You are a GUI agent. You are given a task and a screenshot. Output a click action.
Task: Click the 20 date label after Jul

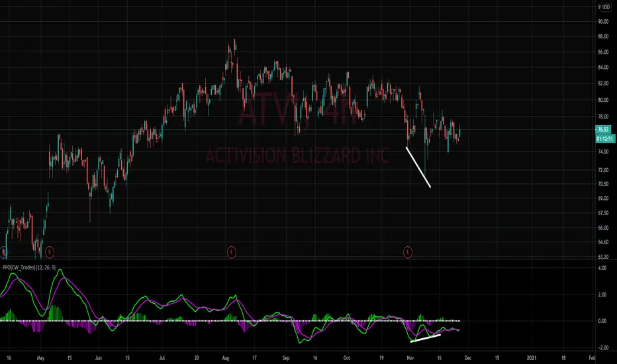click(197, 358)
